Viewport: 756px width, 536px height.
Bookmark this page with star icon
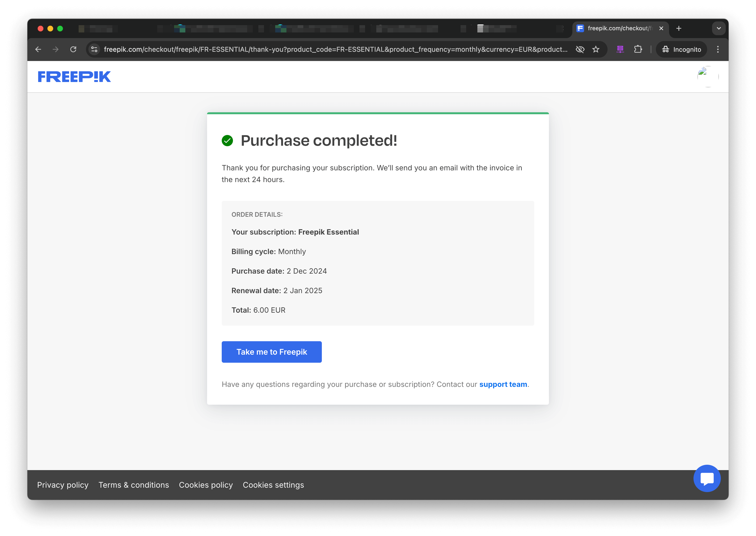tap(596, 49)
